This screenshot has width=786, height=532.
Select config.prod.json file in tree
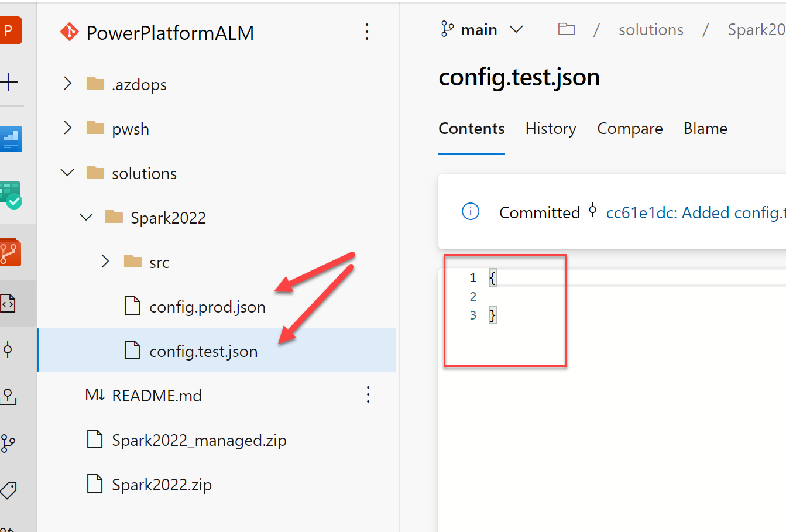[x=207, y=307]
